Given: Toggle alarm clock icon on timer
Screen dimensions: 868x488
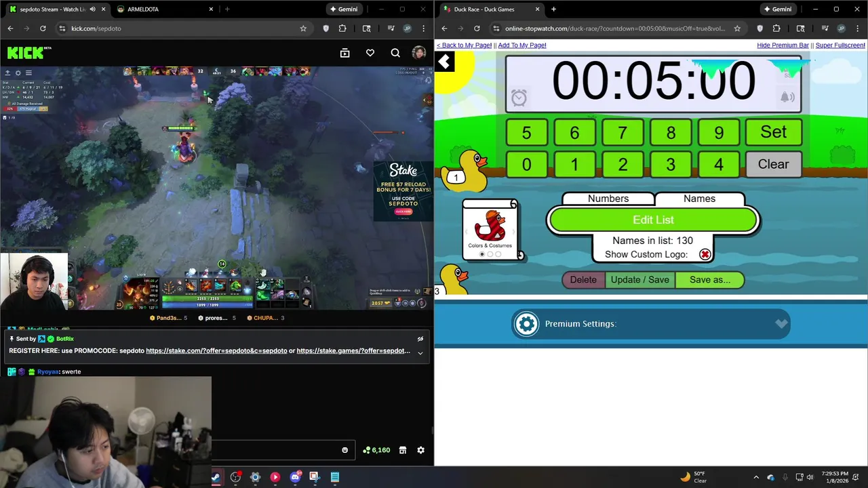Looking at the screenshot, I should [519, 98].
